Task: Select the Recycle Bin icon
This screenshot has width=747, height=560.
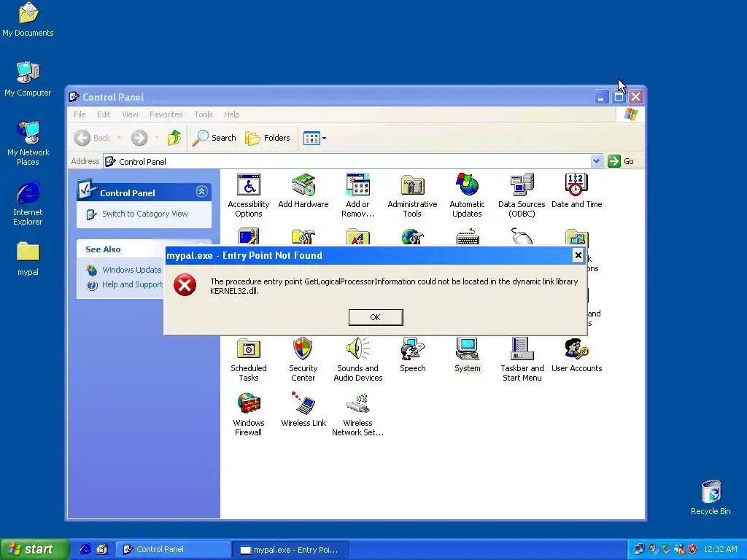Action: pos(711,497)
